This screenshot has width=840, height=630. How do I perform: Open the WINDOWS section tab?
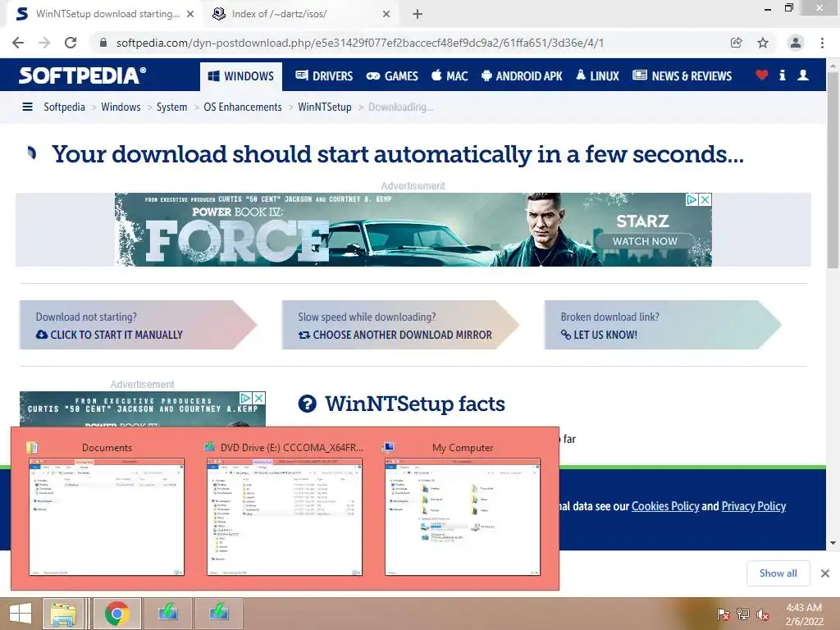[241, 76]
